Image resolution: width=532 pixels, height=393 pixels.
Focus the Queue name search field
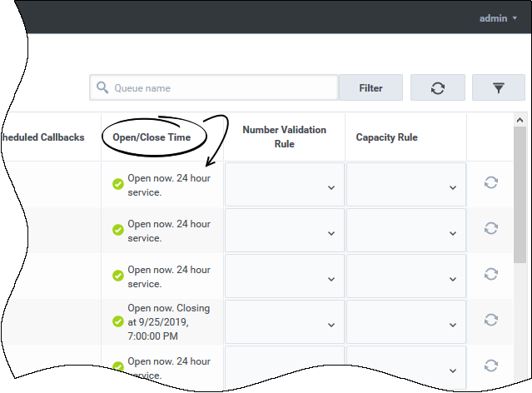(x=221, y=87)
